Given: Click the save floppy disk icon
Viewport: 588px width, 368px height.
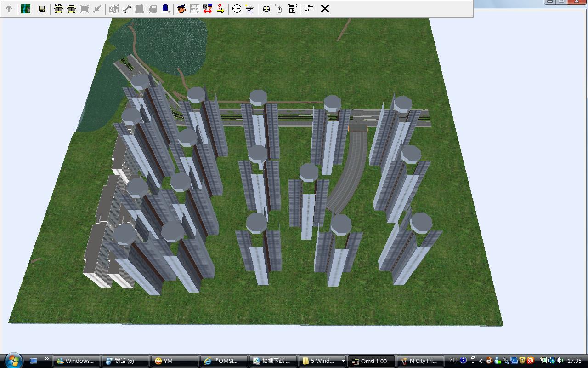Looking at the screenshot, I should tap(42, 9).
